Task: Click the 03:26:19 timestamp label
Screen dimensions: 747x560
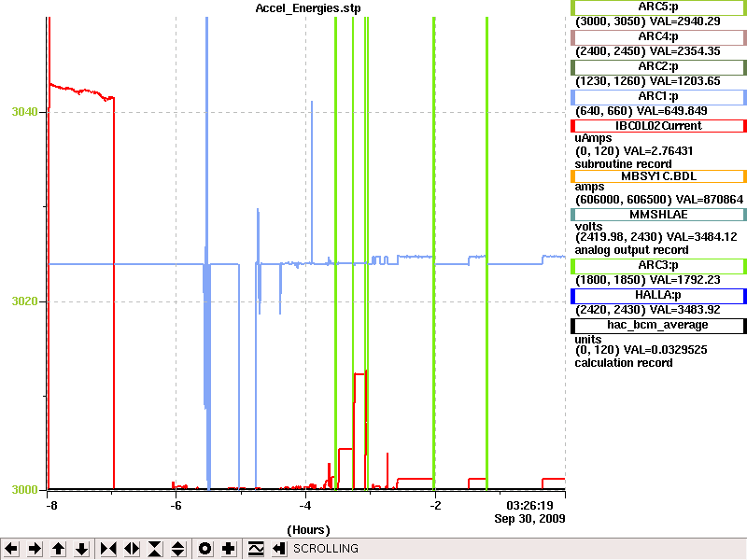Action: tap(529, 506)
